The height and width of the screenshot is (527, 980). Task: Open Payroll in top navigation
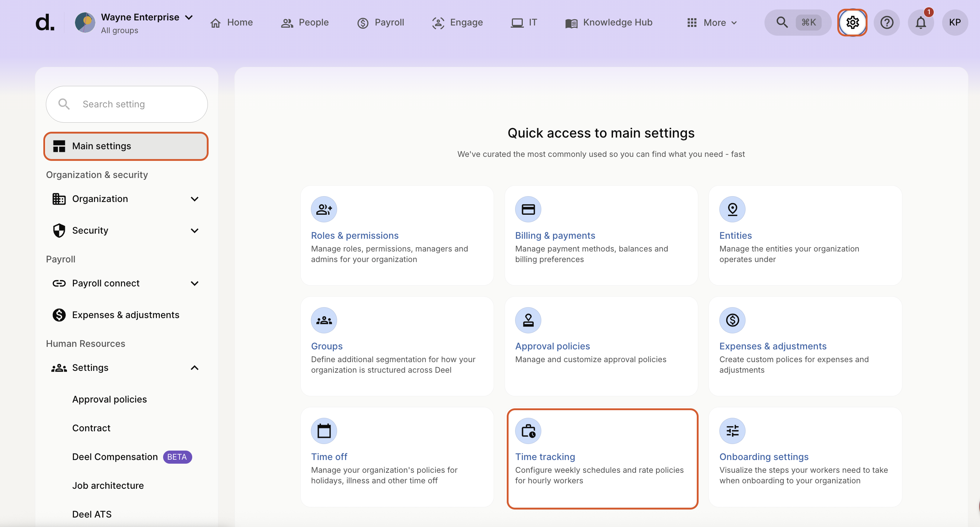click(x=380, y=23)
